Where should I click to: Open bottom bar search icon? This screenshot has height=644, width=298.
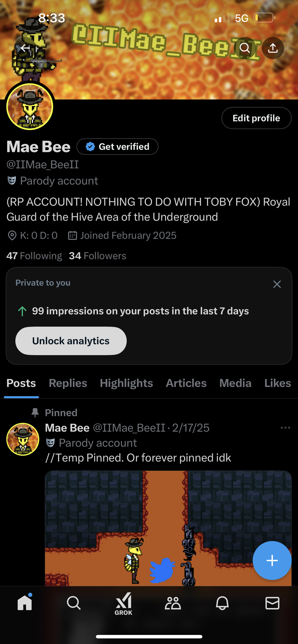point(74,603)
